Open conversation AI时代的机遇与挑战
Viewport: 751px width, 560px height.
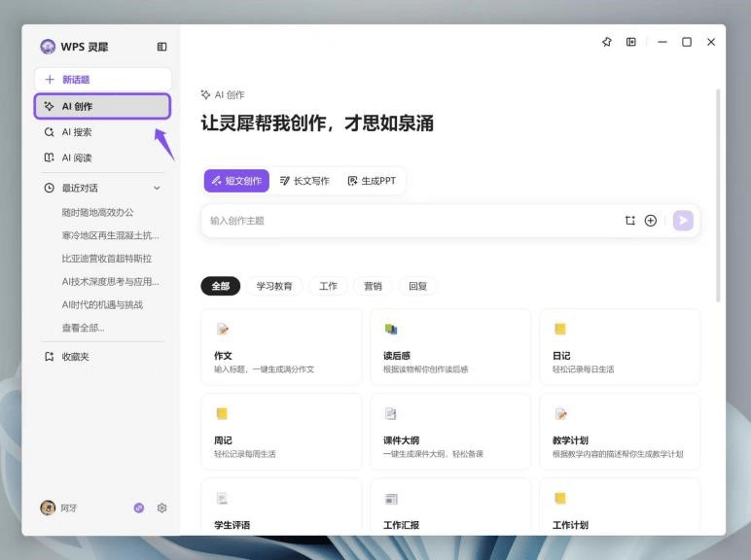point(102,305)
